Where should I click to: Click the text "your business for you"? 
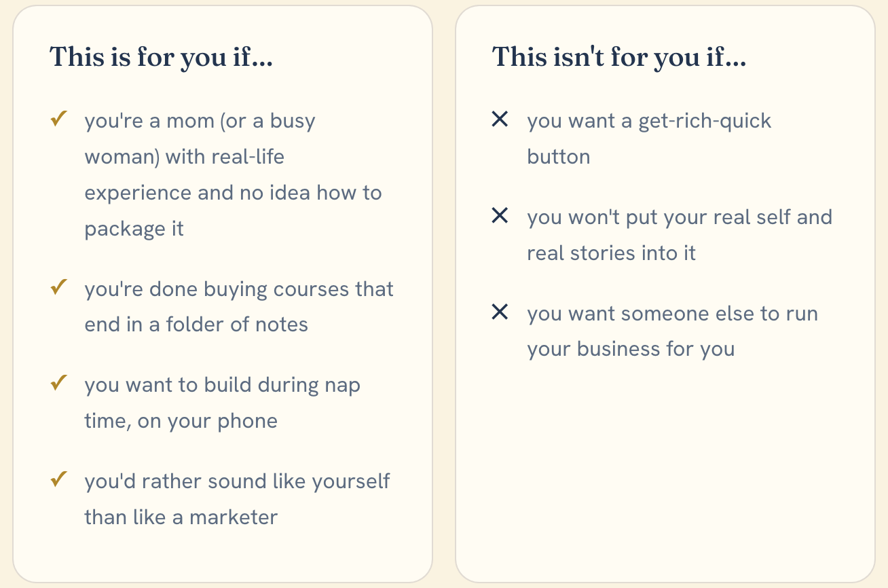(x=631, y=350)
